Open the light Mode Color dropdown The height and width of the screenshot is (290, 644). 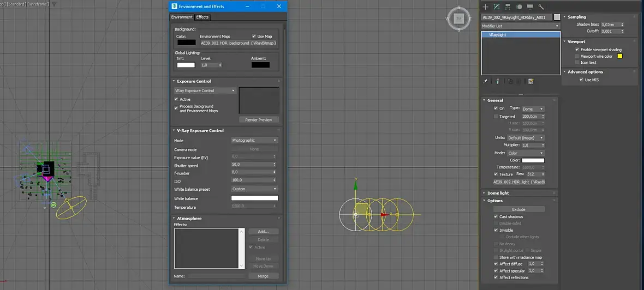(x=526, y=153)
